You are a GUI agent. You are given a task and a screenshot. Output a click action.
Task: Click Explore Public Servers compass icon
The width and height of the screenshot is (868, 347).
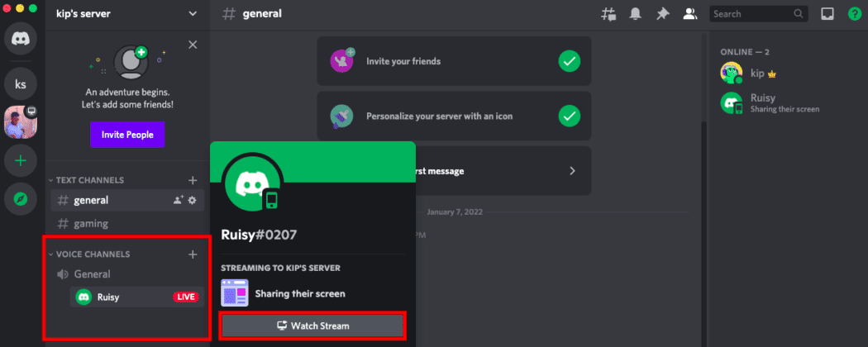click(x=21, y=198)
